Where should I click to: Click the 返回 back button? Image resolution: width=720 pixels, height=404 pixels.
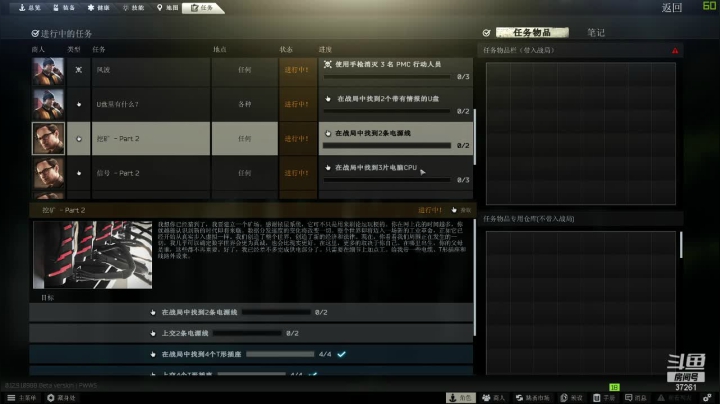pyautogui.click(x=672, y=7)
